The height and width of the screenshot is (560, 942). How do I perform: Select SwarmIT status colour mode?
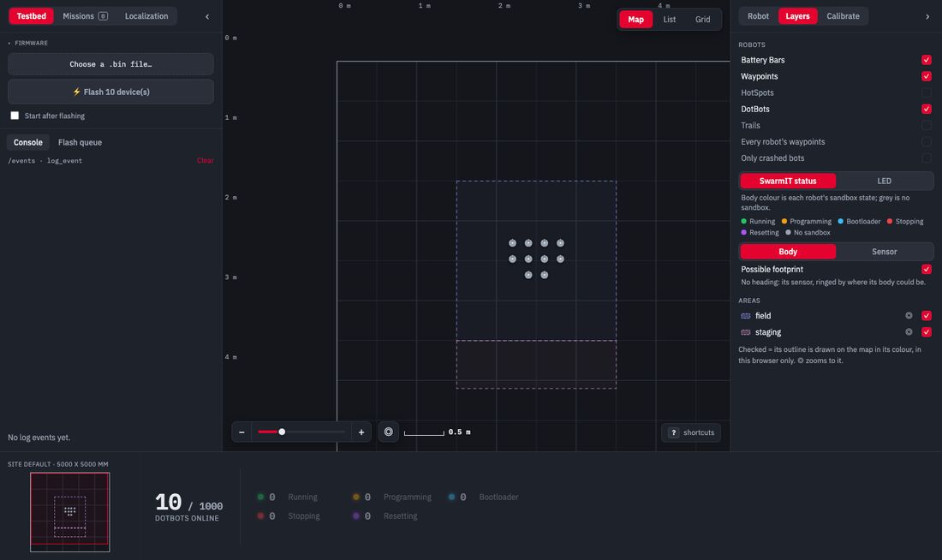(x=788, y=181)
